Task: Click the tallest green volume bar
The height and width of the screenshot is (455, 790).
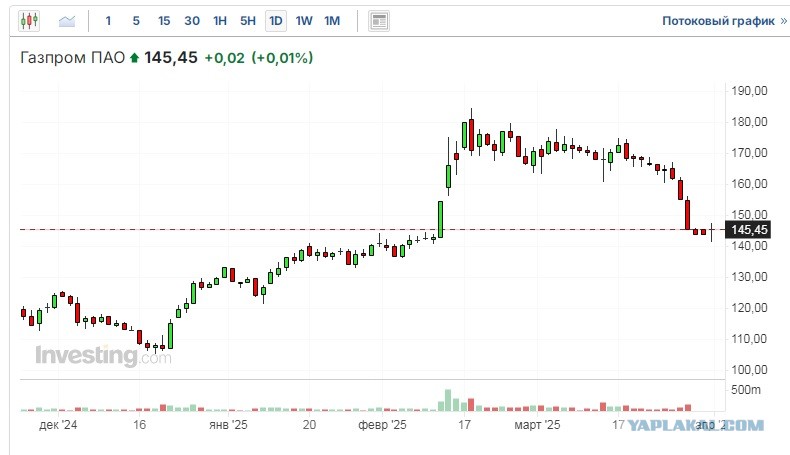Action: (x=448, y=401)
